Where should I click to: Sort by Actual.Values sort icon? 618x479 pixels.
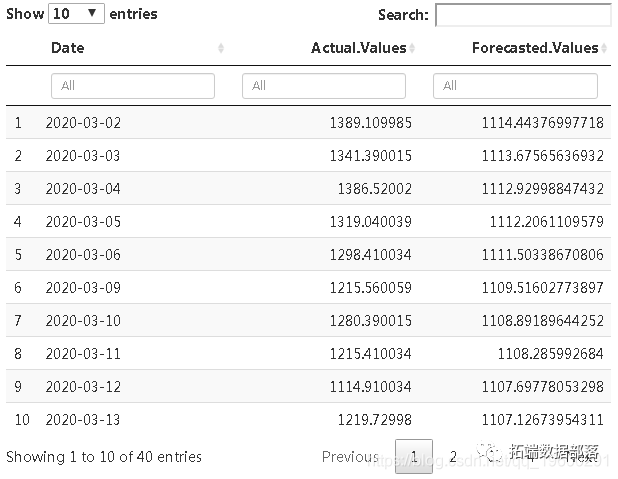(412, 48)
